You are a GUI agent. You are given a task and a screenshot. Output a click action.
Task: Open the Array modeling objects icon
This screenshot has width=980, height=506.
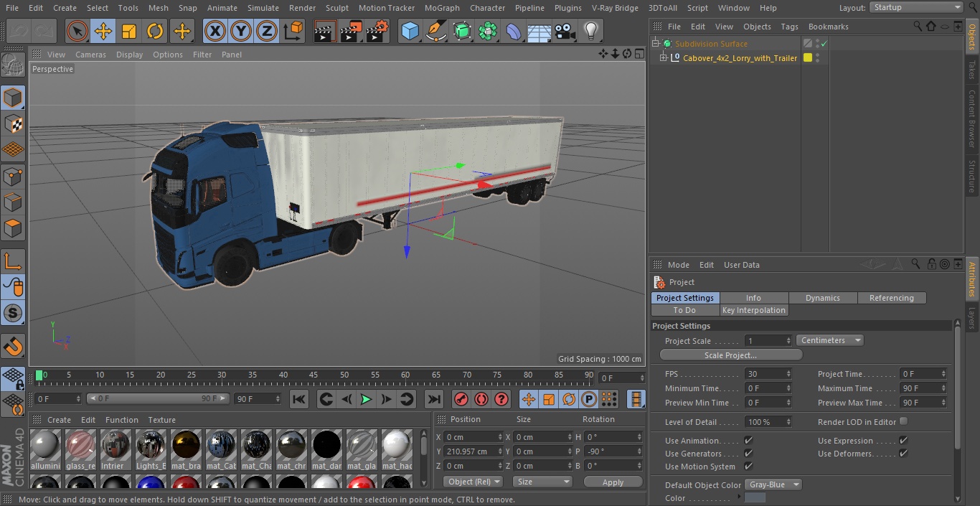click(x=488, y=31)
